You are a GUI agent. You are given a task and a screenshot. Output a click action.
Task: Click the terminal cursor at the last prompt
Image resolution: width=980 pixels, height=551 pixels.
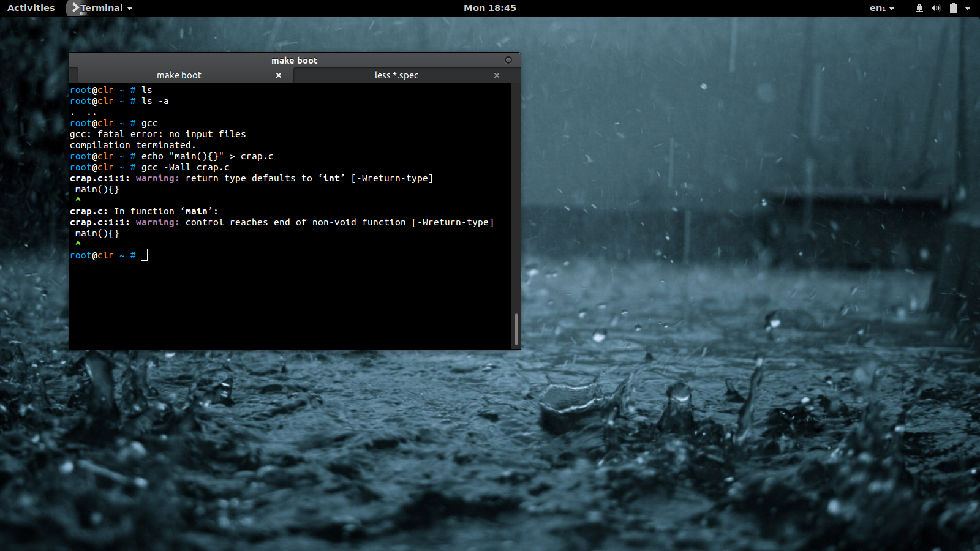coord(145,255)
